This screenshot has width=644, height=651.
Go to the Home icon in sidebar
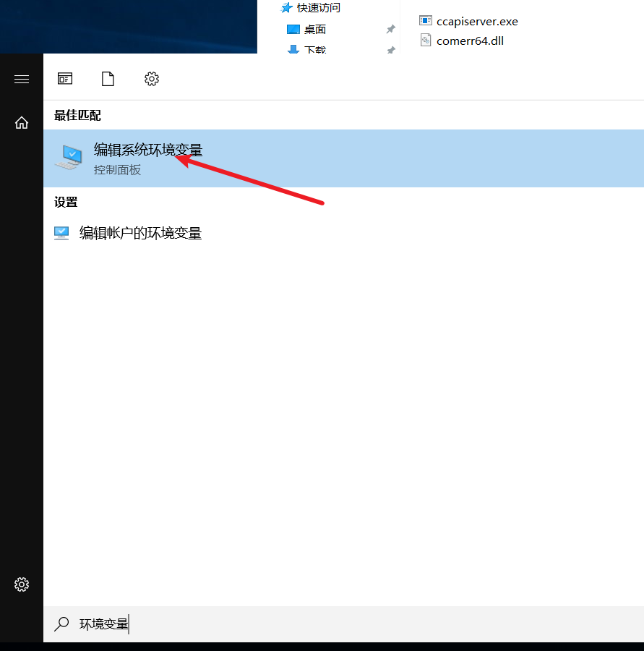click(x=22, y=122)
